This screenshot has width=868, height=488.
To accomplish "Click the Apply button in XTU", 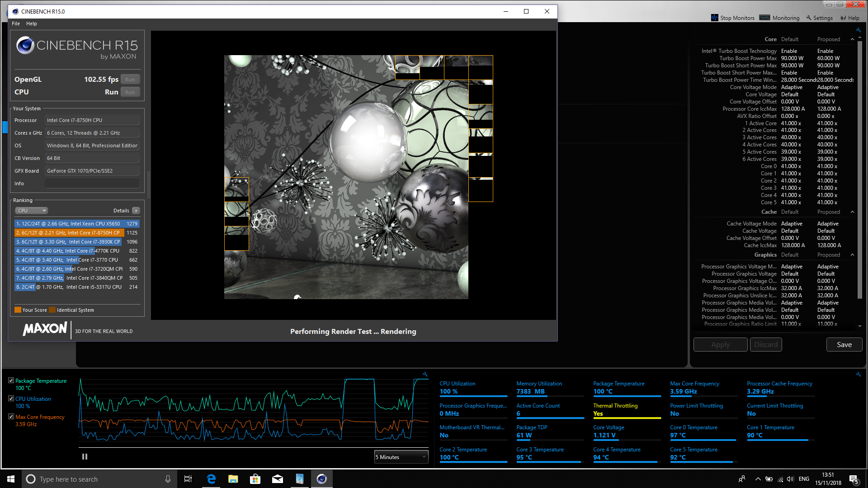I will 720,345.
